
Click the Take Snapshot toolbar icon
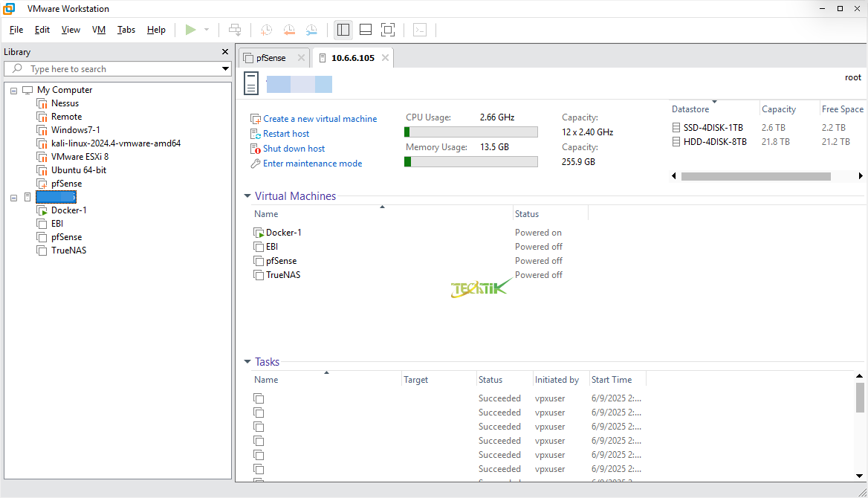click(266, 30)
